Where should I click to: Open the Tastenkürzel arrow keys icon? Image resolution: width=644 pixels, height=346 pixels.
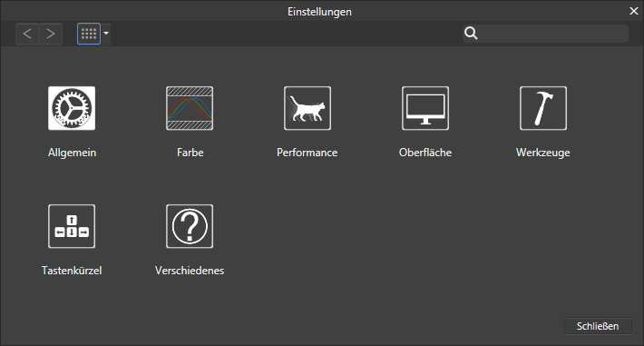click(72, 226)
